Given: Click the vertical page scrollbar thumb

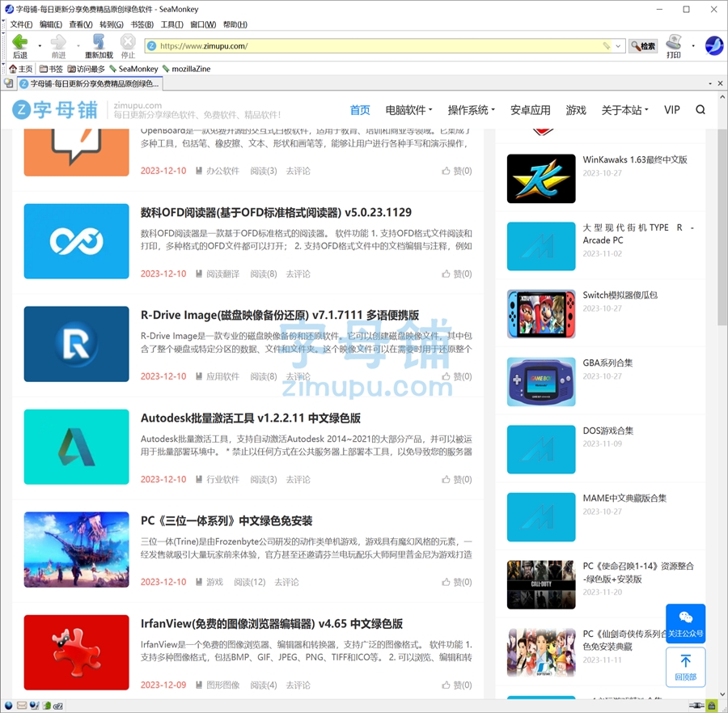Looking at the screenshot, I should tap(722, 227).
